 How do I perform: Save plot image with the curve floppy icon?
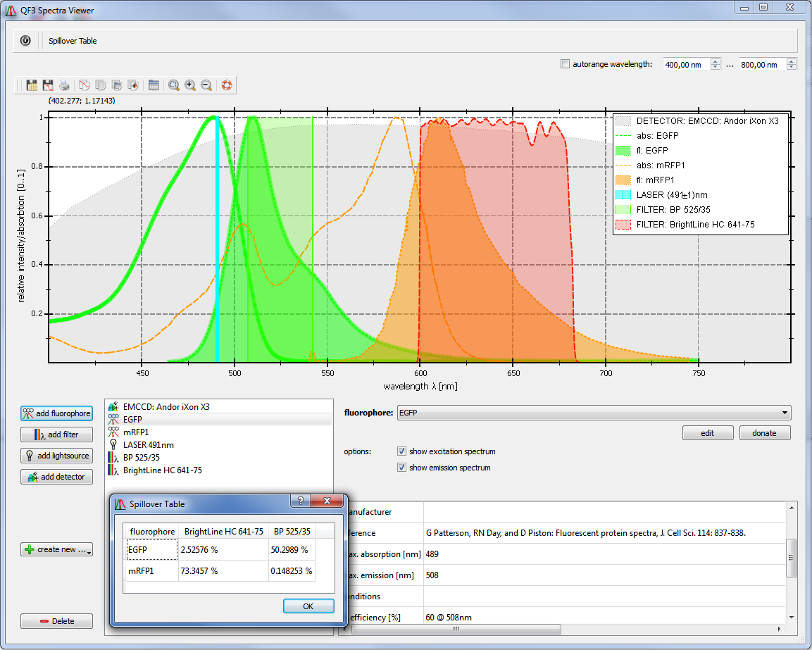48,85
